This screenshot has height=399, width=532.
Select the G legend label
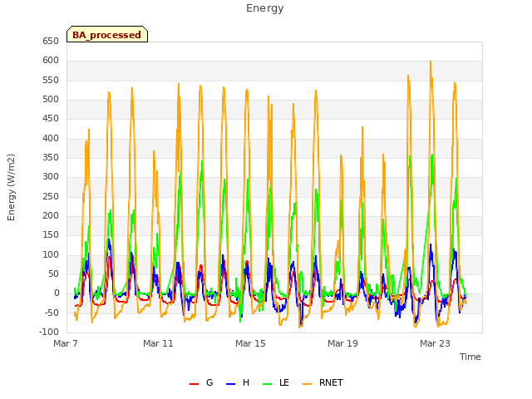click(x=209, y=382)
